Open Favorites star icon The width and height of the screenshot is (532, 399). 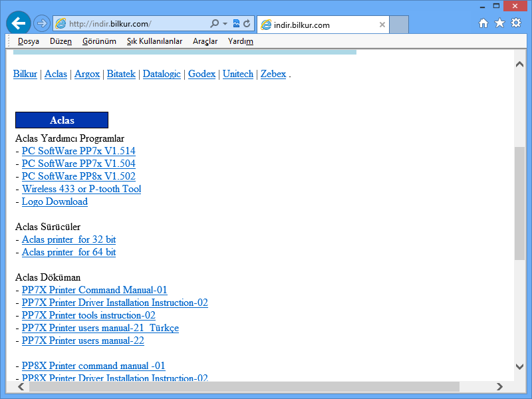tap(500, 23)
